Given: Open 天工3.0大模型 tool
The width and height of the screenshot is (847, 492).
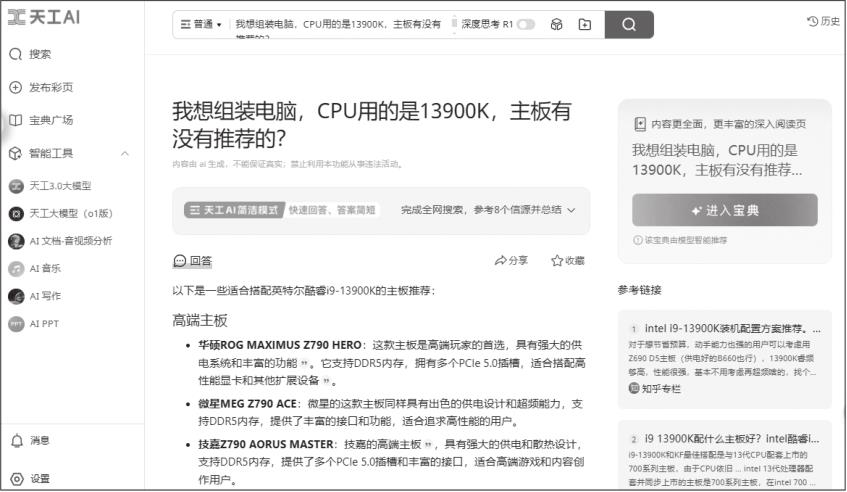Looking at the screenshot, I should tap(50, 186).
